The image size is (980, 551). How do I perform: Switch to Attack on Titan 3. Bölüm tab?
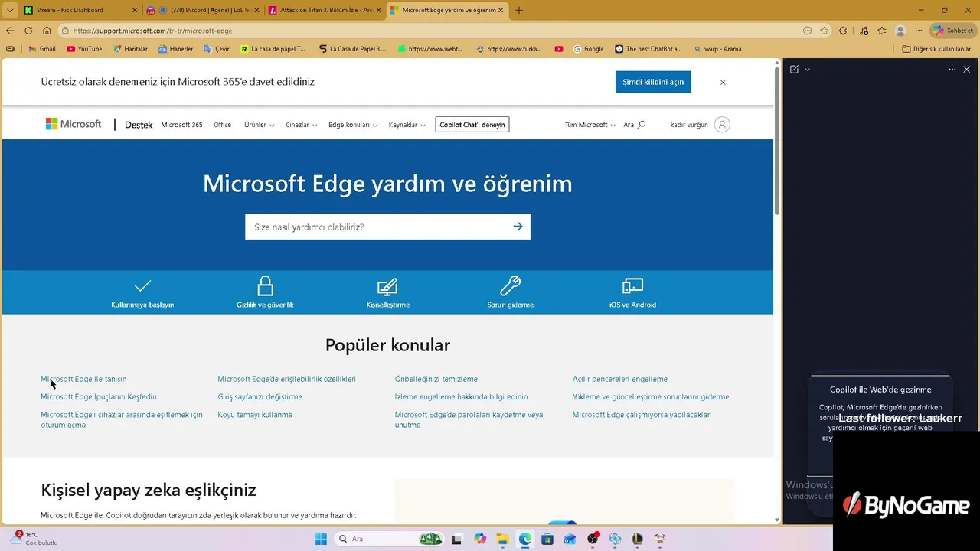coord(325,11)
